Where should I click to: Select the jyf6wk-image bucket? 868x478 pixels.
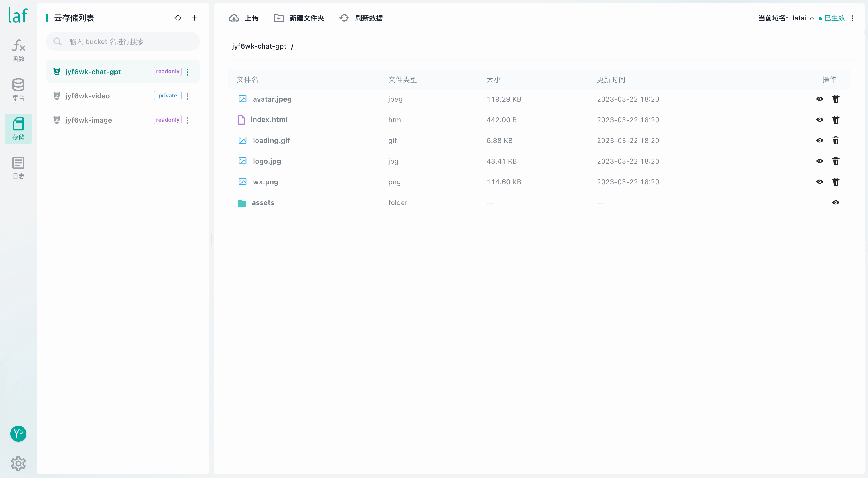click(89, 120)
